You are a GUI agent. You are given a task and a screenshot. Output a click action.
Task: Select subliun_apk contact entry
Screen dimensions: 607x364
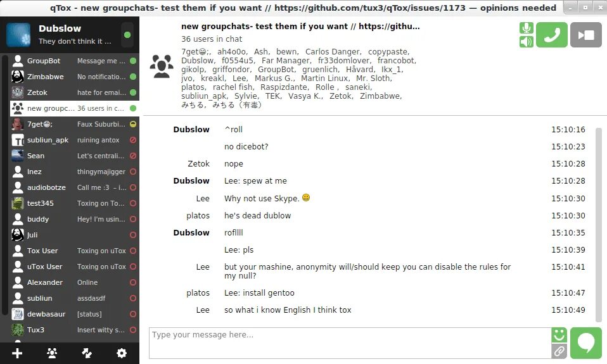(x=74, y=140)
